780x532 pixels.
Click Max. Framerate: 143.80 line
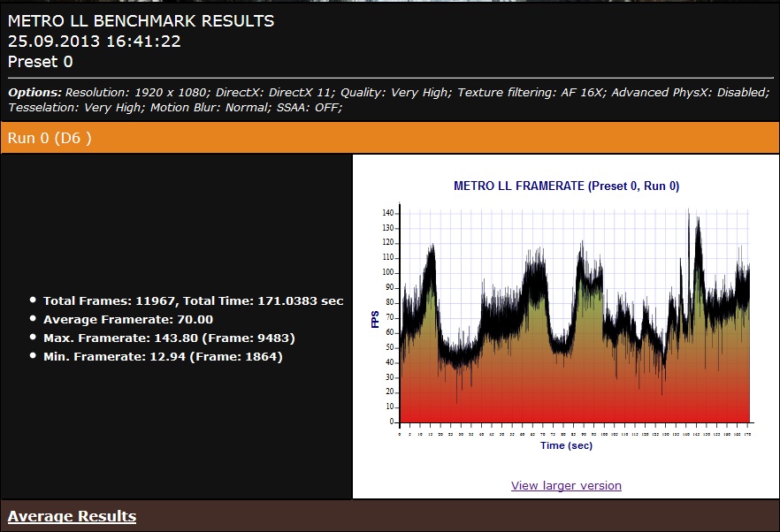coord(169,338)
